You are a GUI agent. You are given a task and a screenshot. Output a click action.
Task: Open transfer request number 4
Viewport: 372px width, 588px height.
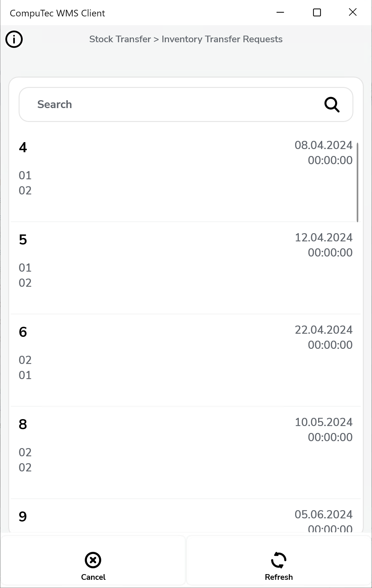[23, 147]
